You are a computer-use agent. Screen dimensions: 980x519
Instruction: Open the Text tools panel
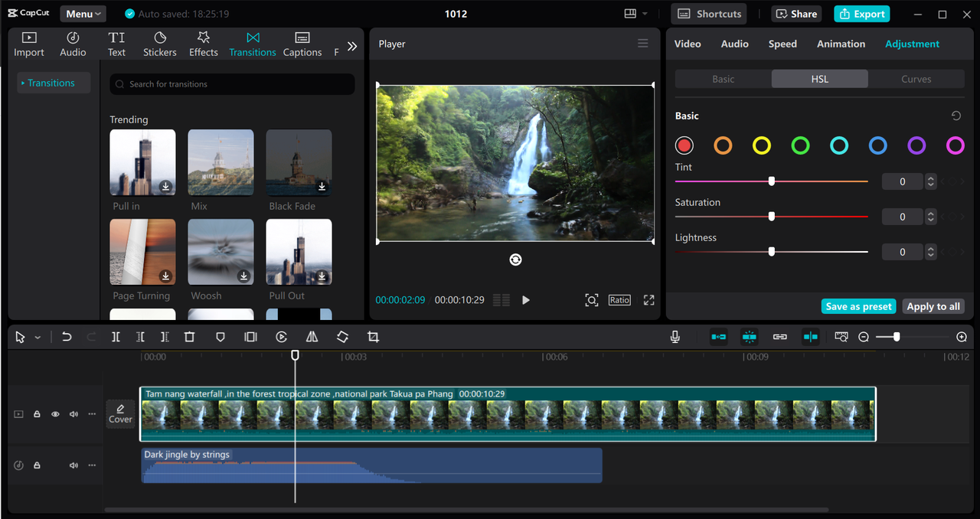pos(116,44)
